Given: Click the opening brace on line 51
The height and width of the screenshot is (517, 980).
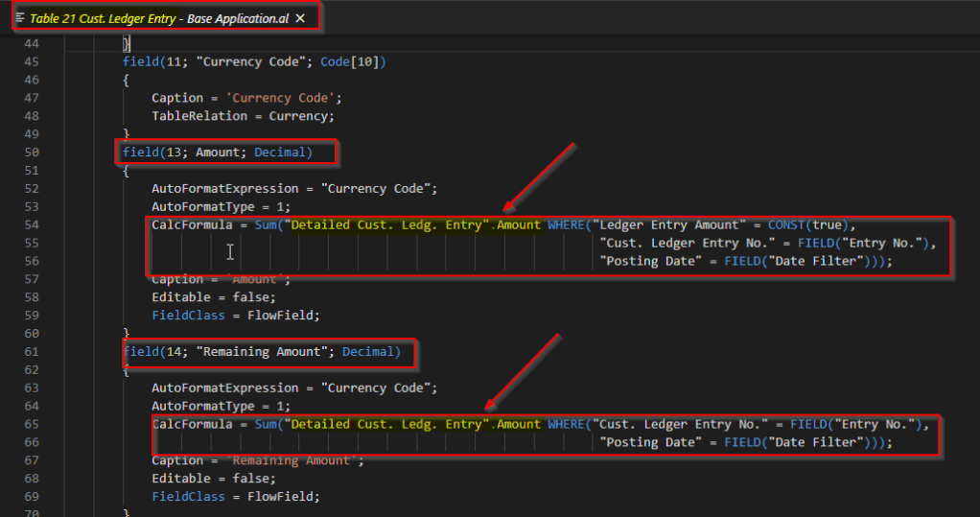Looking at the screenshot, I should point(126,171).
